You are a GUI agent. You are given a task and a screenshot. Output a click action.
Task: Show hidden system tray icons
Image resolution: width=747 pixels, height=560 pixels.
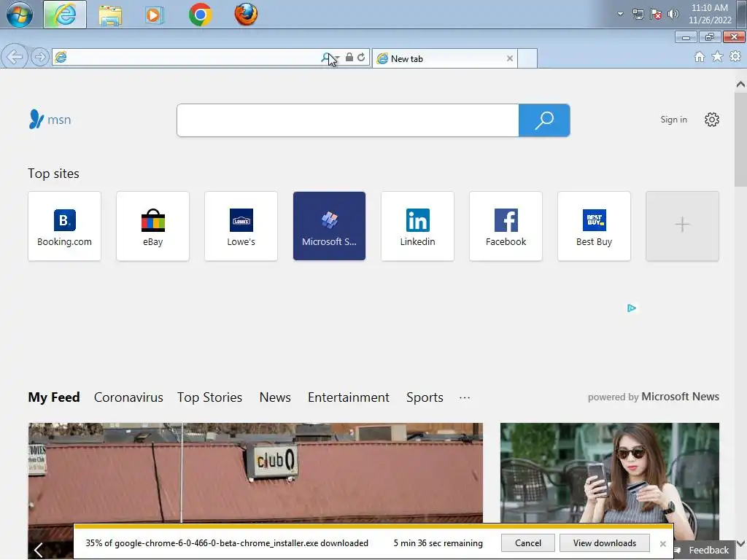pyautogui.click(x=620, y=14)
